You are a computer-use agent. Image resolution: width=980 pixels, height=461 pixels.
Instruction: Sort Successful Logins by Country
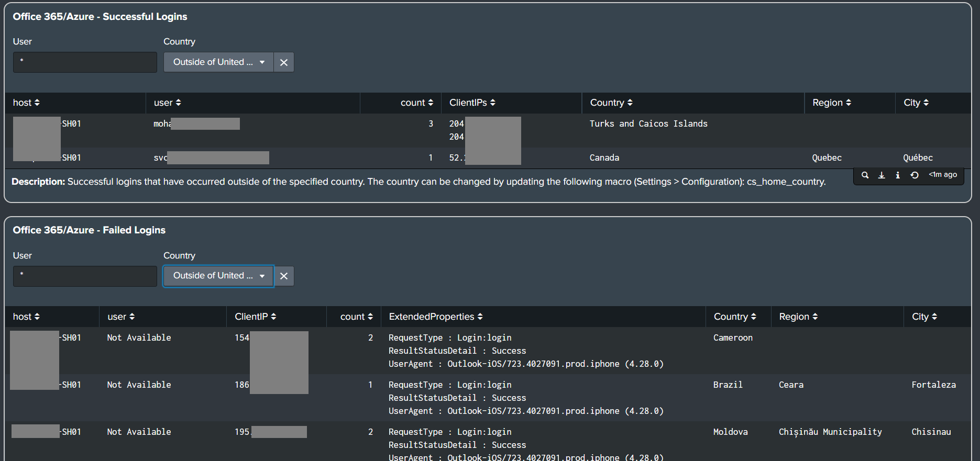click(x=611, y=103)
